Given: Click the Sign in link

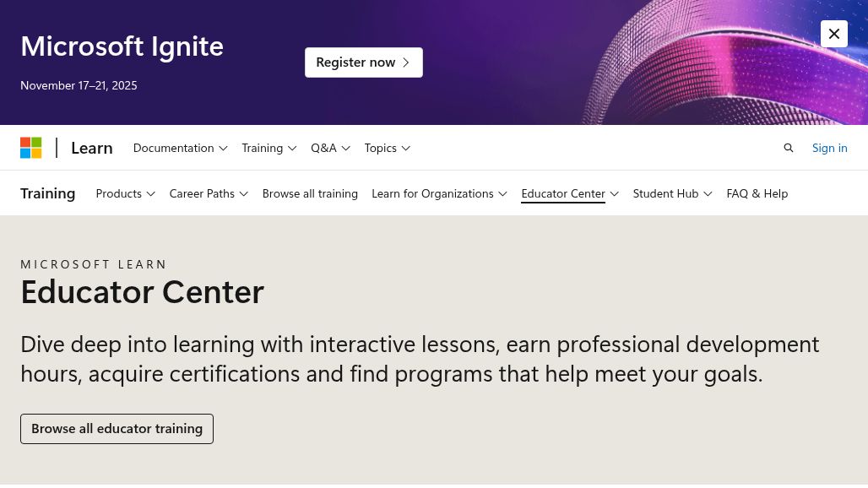Looking at the screenshot, I should click(x=829, y=148).
